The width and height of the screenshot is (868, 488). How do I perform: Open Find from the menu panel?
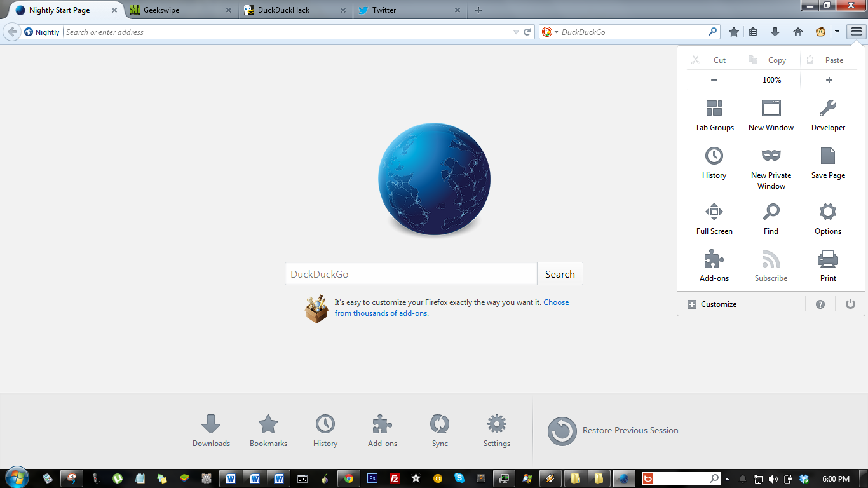coord(771,219)
